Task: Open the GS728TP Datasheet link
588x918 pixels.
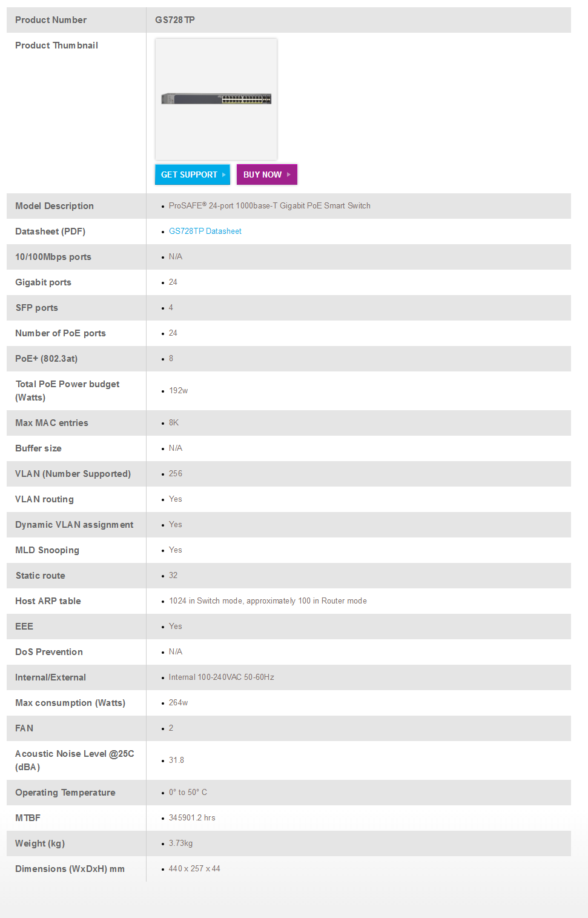Action: (x=205, y=231)
